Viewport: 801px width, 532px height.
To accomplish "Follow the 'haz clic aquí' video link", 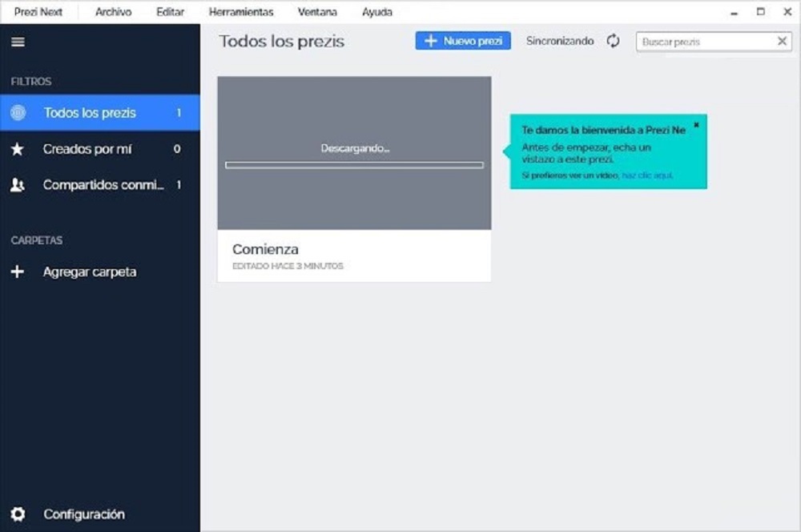I will [x=647, y=175].
